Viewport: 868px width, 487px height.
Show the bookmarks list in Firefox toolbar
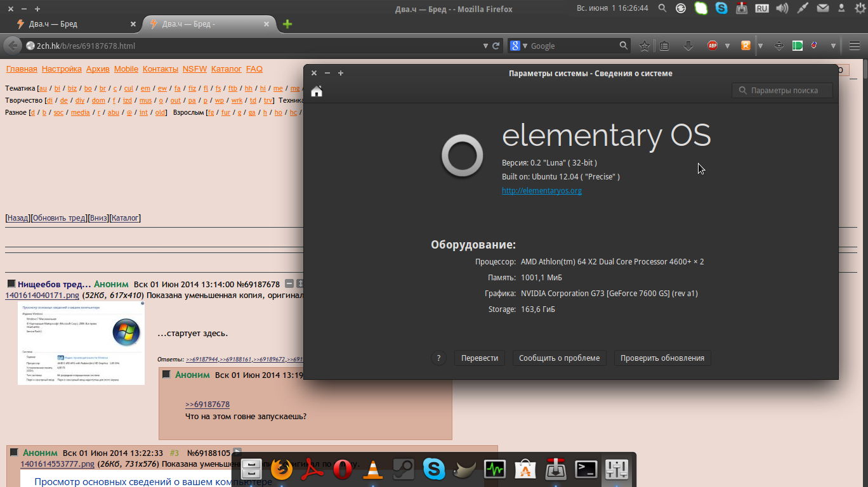[664, 46]
